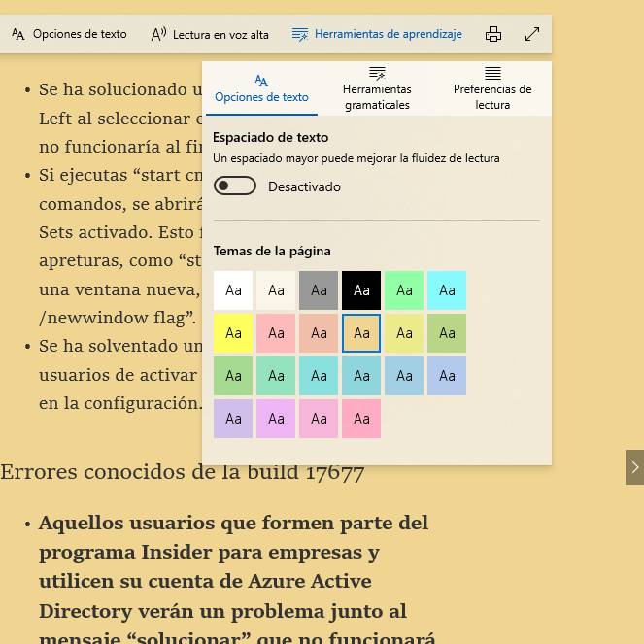Pick the cream theme beside the white swatch
This screenshot has width=644, height=644.
tap(276, 290)
